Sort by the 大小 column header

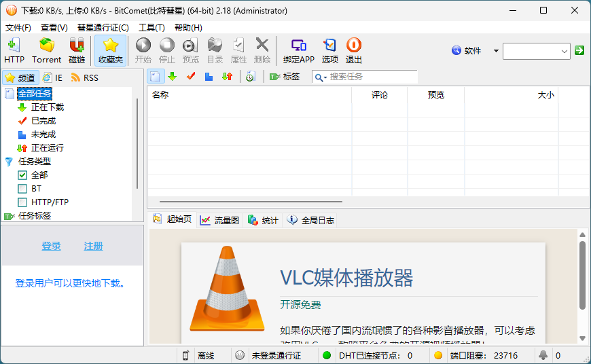pyautogui.click(x=511, y=95)
